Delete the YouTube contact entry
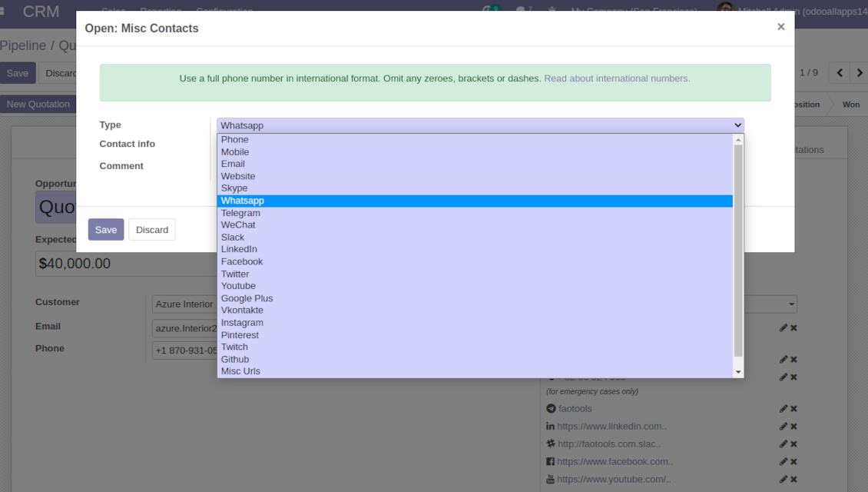Screen dimensions: 868x492 tap(793, 479)
